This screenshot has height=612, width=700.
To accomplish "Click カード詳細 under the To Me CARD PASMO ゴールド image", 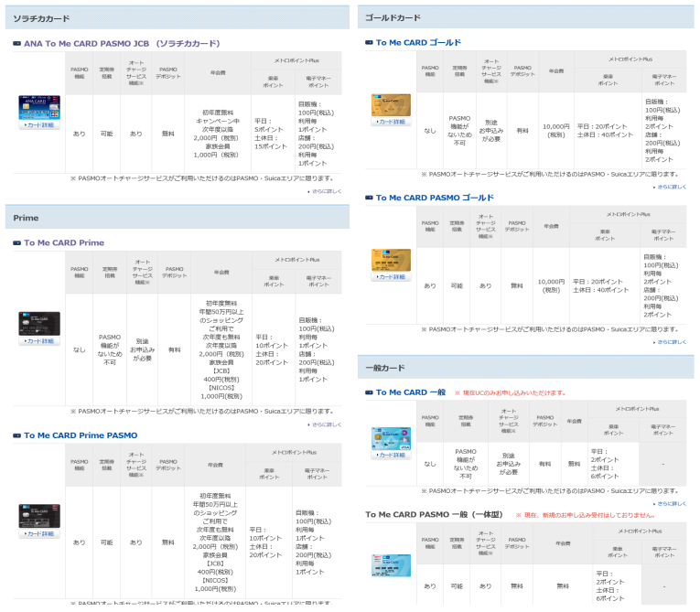I will (x=391, y=277).
